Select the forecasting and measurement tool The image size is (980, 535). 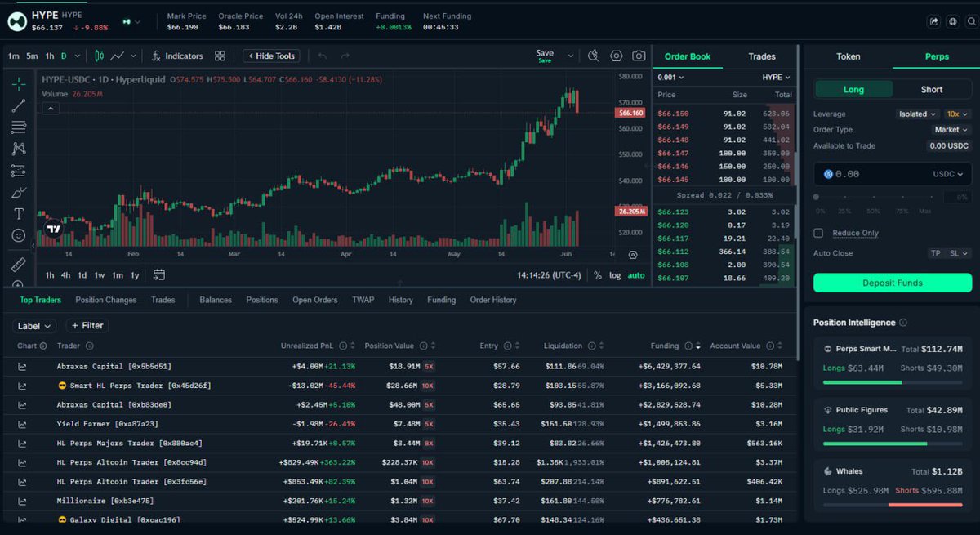(x=18, y=171)
